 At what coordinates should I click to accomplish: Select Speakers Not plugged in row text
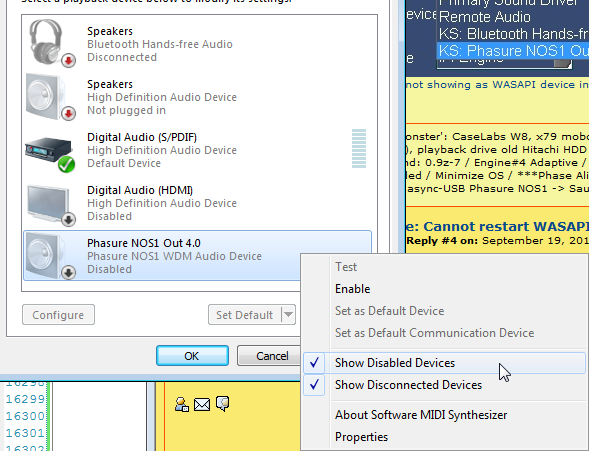(162, 97)
